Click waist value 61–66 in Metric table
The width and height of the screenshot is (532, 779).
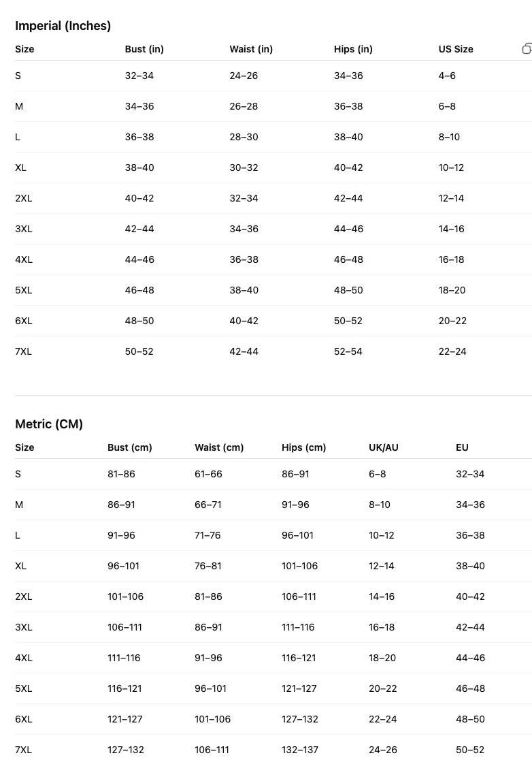point(208,474)
